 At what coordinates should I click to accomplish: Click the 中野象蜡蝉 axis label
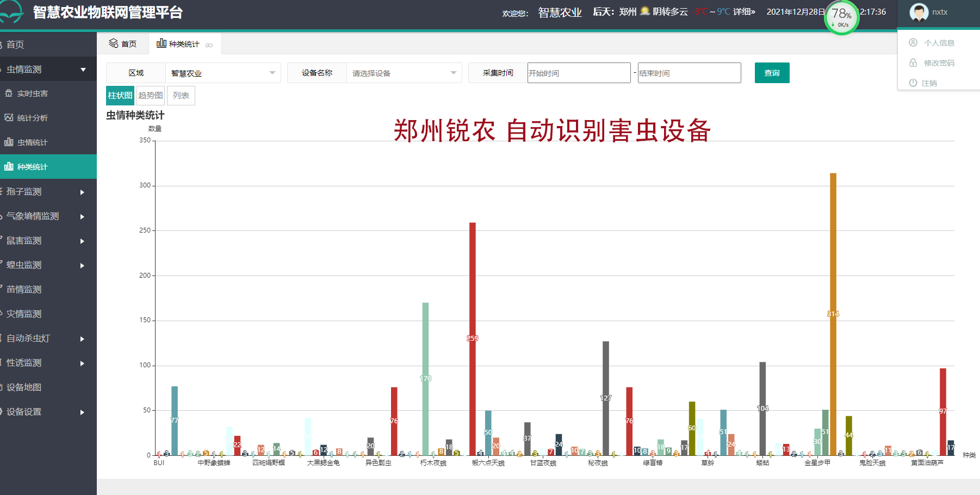214,463
